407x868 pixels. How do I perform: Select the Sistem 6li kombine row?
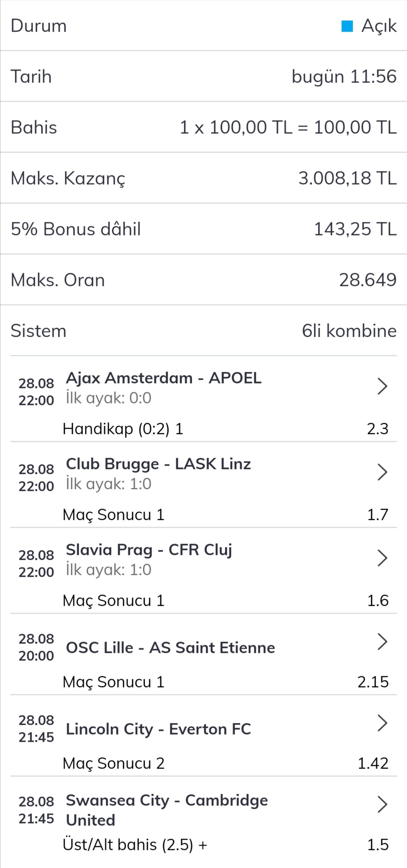pos(203,330)
